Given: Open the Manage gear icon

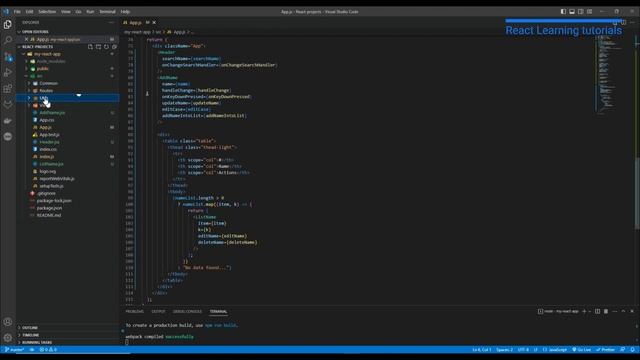Looking at the screenshot, I should (8, 338).
